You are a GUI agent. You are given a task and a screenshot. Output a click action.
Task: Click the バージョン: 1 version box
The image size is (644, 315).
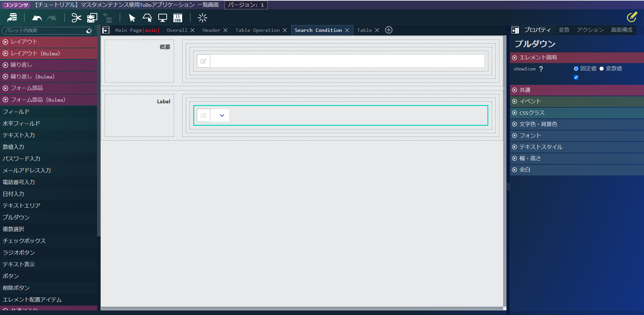pyautogui.click(x=246, y=5)
